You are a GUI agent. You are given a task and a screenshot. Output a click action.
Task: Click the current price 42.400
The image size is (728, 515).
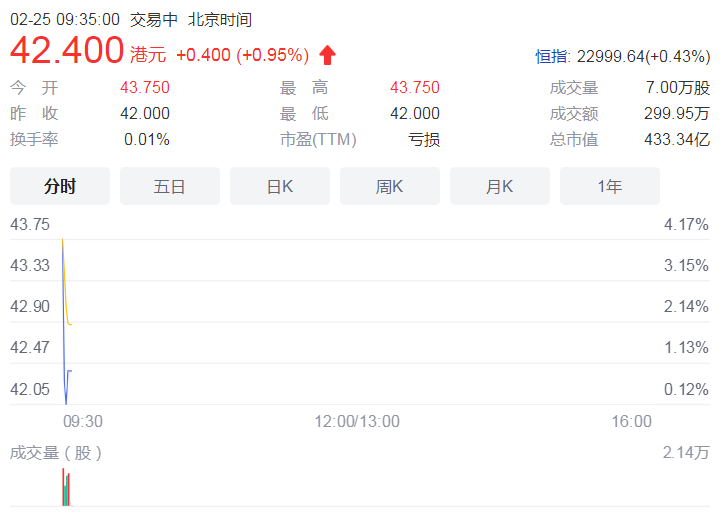[67, 50]
